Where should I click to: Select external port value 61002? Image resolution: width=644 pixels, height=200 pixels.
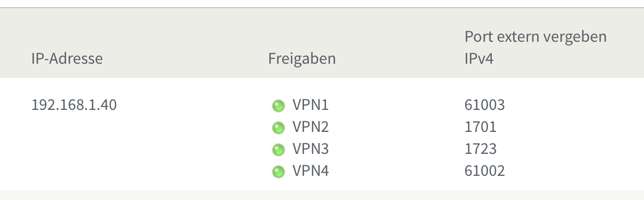pos(484,170)
